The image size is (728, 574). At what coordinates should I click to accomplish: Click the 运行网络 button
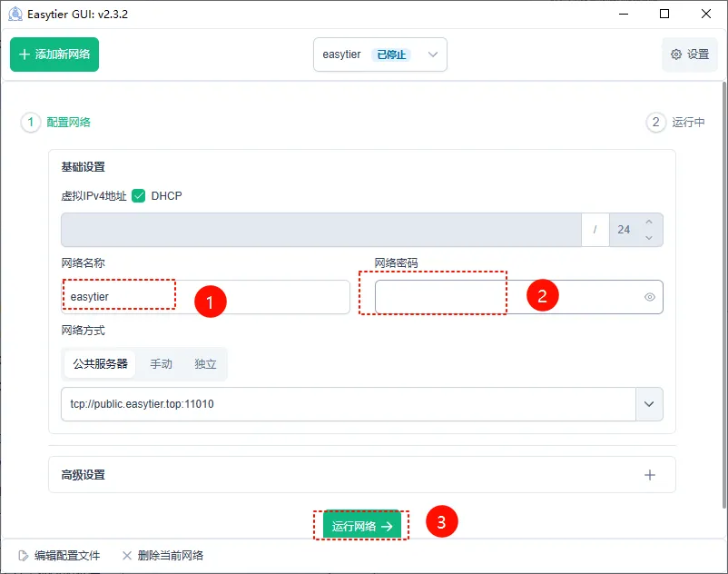click(x=361, y=526)
